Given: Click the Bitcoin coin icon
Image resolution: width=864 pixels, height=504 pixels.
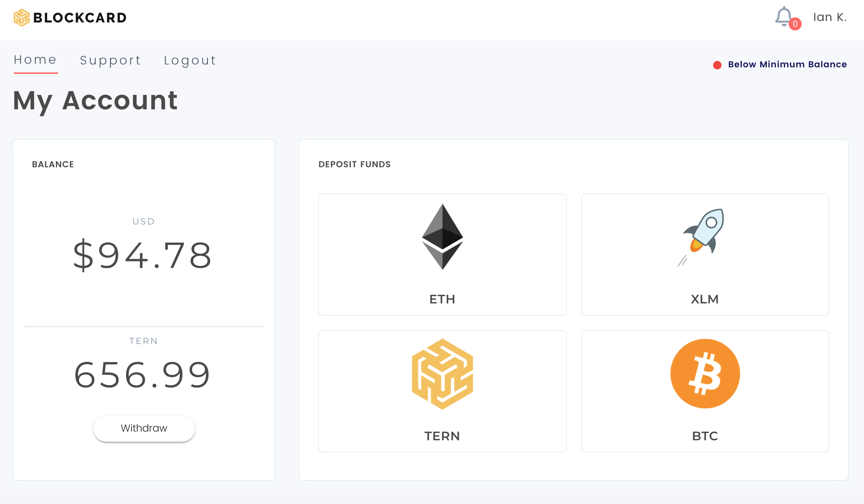Looking at the screenshot, I should pyautogui.click(x=705, y=374).
